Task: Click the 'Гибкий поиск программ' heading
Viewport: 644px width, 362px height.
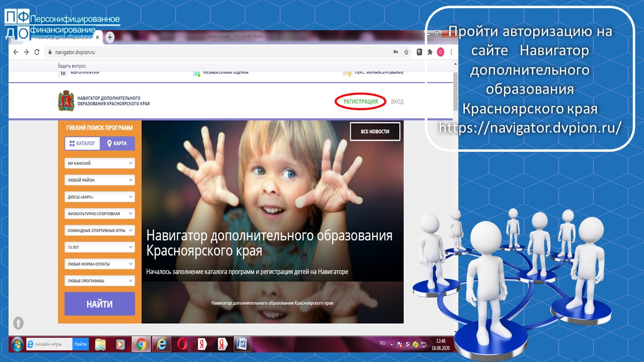Action: click(x=100, y=128)
